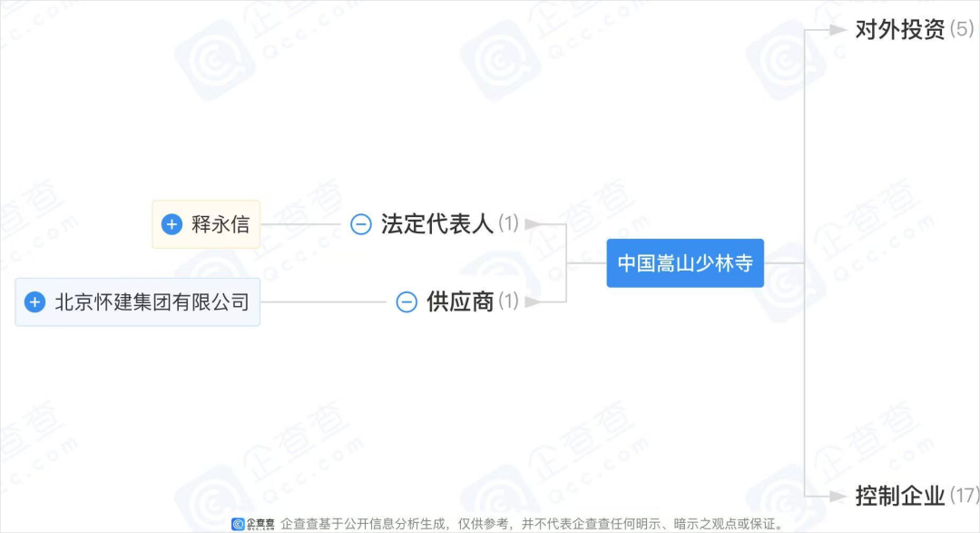Screen dimensions: 980x533
Task: Click the 法定代表人 category label
Action: [436, 224]
